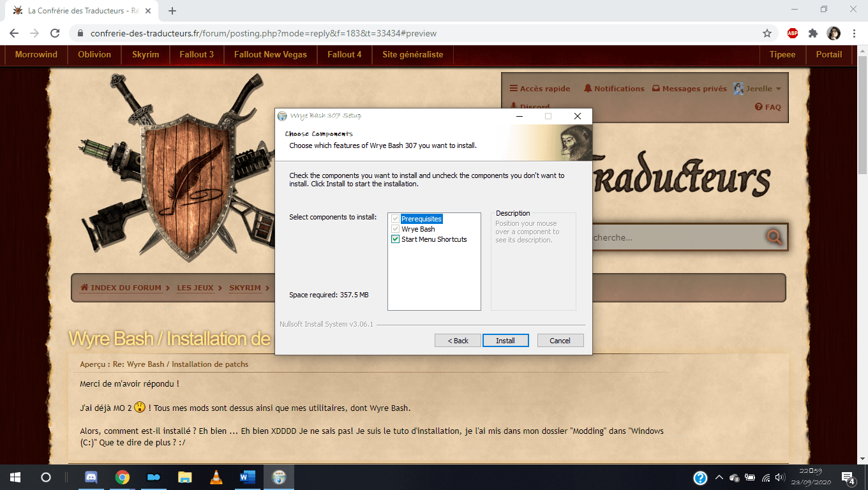Reload the page in Chrome
The height and width of the screenshot is (490, 868).
55,33
